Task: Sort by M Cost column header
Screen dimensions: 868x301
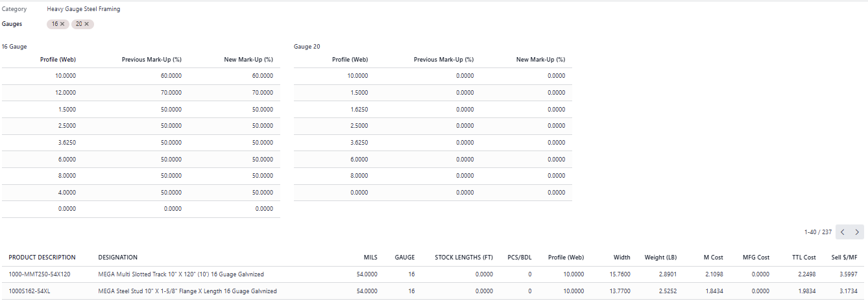Action: (712, 258)
